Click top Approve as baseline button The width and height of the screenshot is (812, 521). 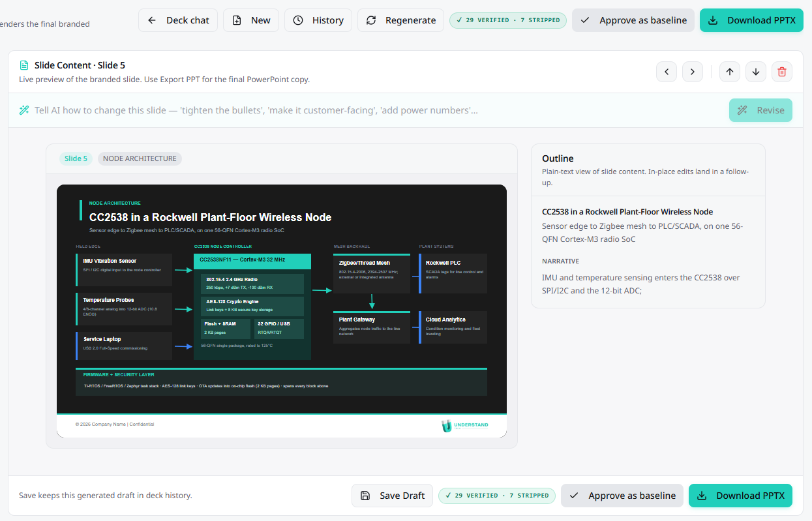click(633, 20)
